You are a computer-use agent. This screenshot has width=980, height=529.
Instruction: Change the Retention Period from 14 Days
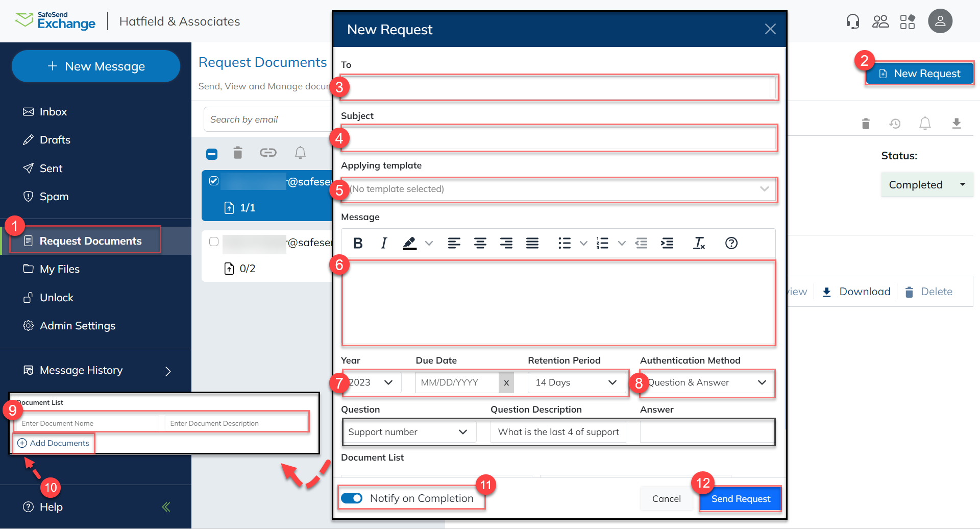[577, 382]
